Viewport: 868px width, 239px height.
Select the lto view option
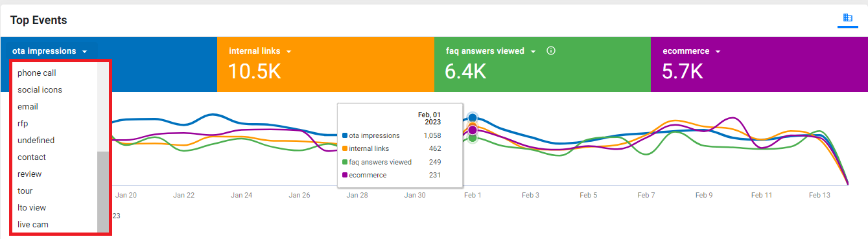(54, 208)
